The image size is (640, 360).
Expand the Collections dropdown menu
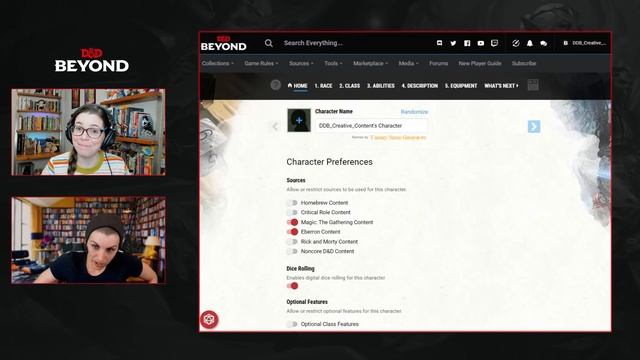[x=218, y=63]
